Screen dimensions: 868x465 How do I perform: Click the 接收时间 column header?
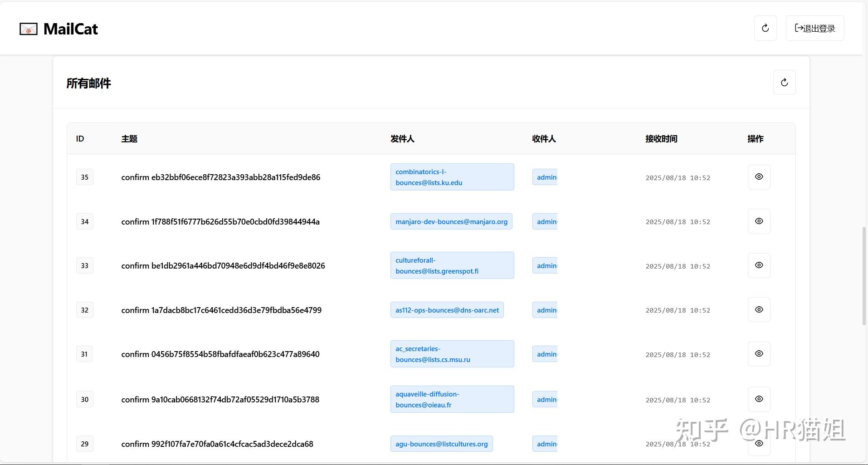tap(661, 139)
